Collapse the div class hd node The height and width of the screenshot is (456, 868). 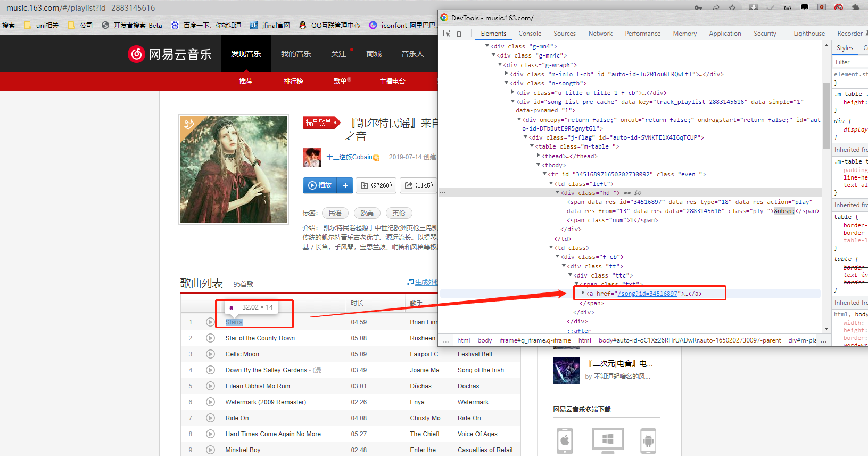[557, 193]
